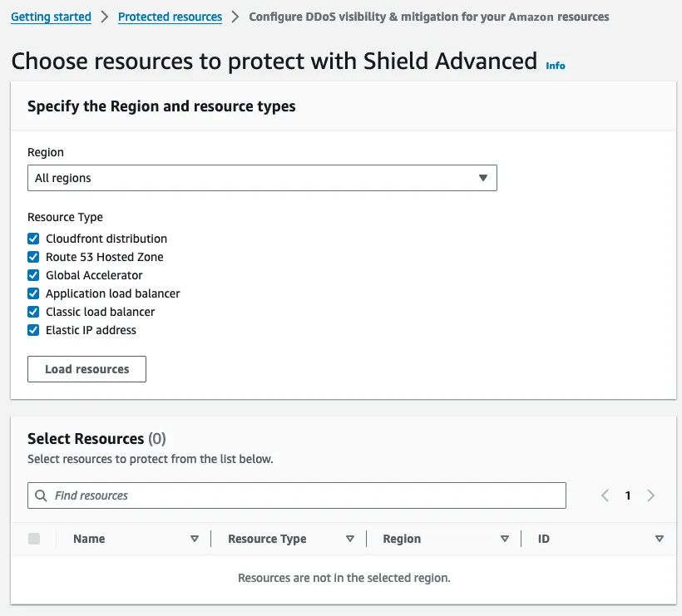This screenshot has width=682, height=616.
Task: Deselect Elastic IP address checkbox
Action: 33,330
